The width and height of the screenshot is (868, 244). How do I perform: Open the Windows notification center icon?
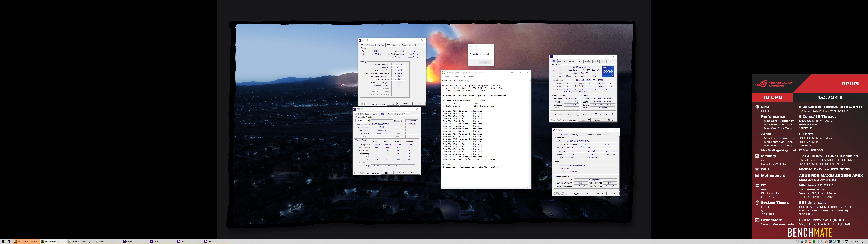click(x=862, y=241)
